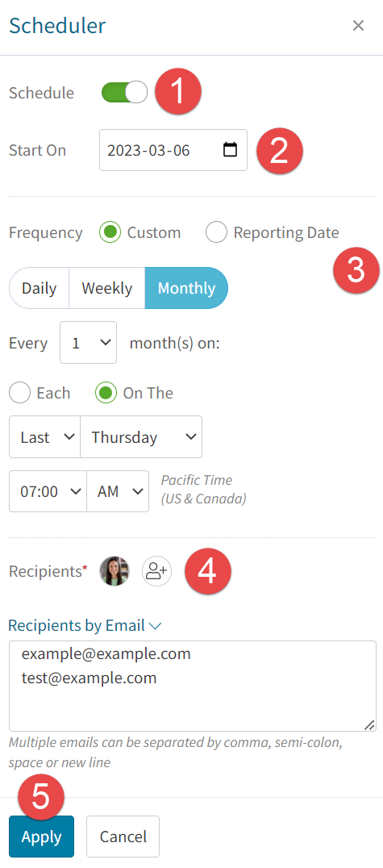The height and width of the screenshot is (868, 383).
Task: Open the calendar picker icon in Start On
Action: click(x=230, y=150)
